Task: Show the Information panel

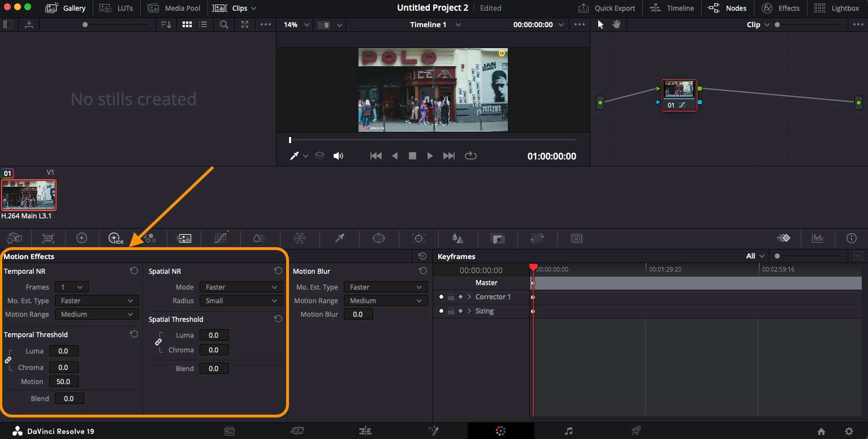Action: pos(852,238)
